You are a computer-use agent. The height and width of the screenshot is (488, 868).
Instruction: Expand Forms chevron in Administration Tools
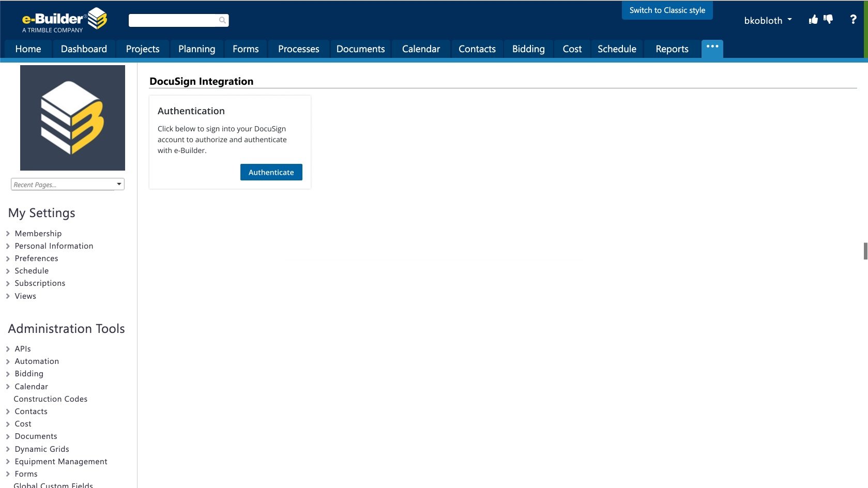(8, 474)
